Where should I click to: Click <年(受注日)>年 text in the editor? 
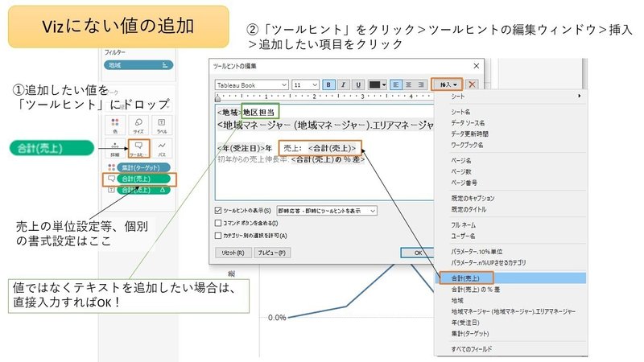point(245,148)
